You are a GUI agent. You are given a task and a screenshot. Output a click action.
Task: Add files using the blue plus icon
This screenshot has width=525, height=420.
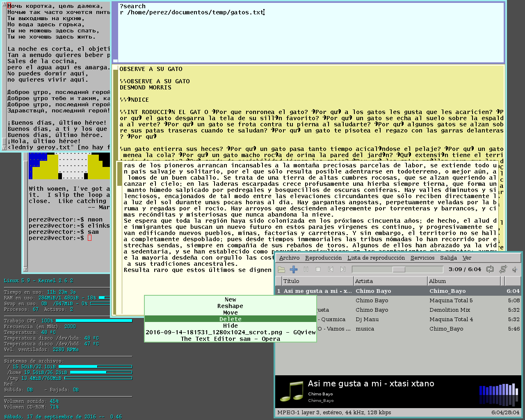[294, 269]
